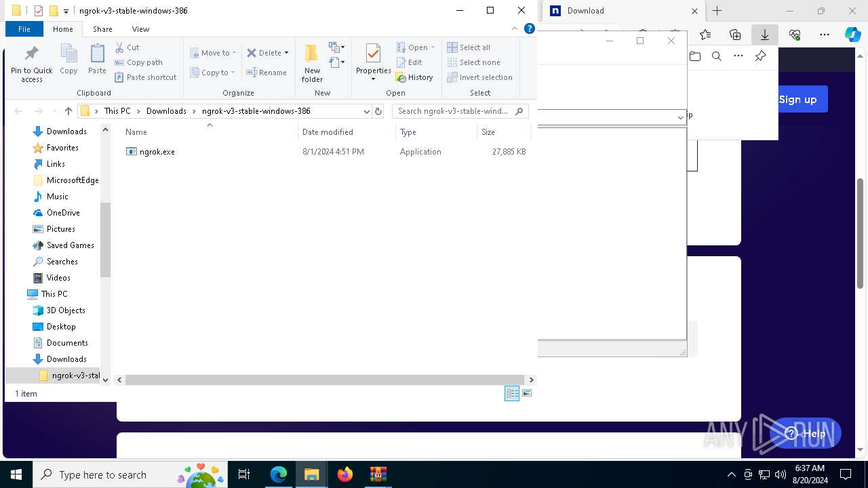Viewport: 868px width, 488px height.
Task: Sort by Date modified column
Action: pyautogui.click(x=347, y=132)
